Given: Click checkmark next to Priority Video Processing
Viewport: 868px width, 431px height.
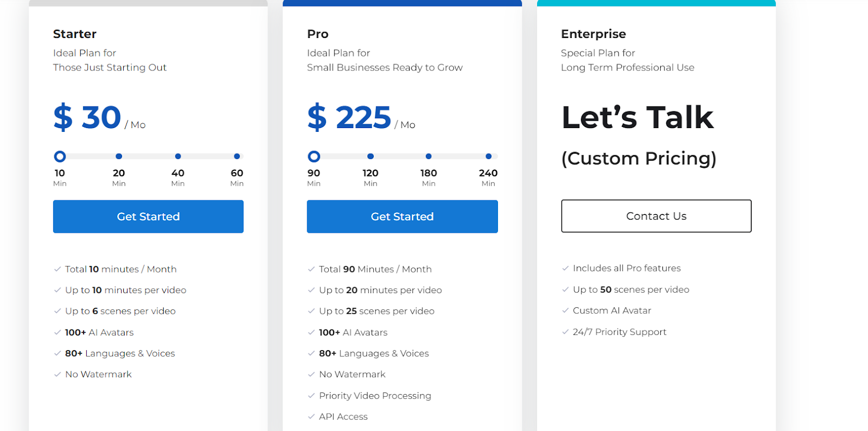Looking at the screenshot, I should click(x=311, y=396).
